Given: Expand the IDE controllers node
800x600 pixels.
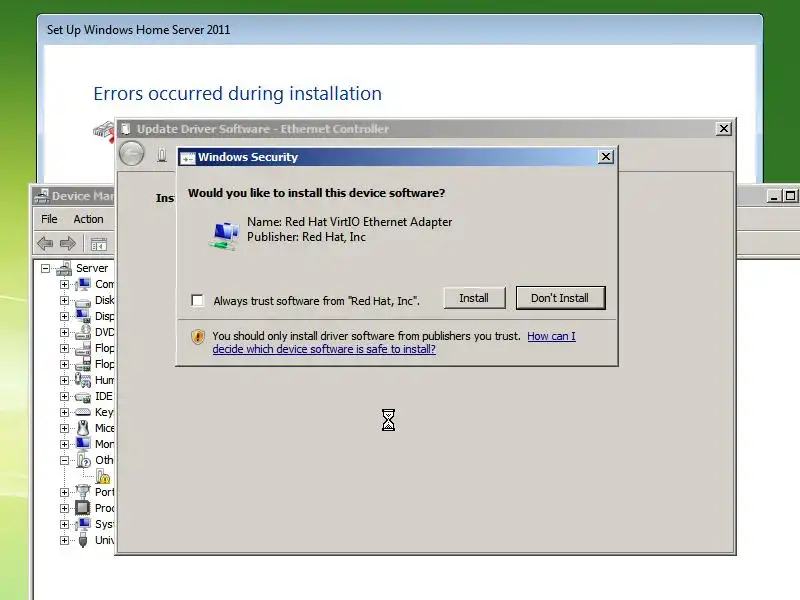Looking at the screenshot, I should [64, 396].
